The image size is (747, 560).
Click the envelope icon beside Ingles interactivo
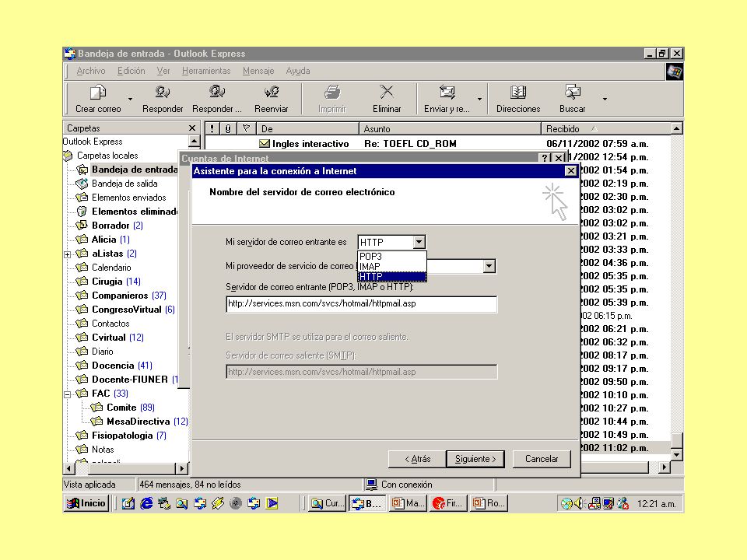click(x=264, y=143)
